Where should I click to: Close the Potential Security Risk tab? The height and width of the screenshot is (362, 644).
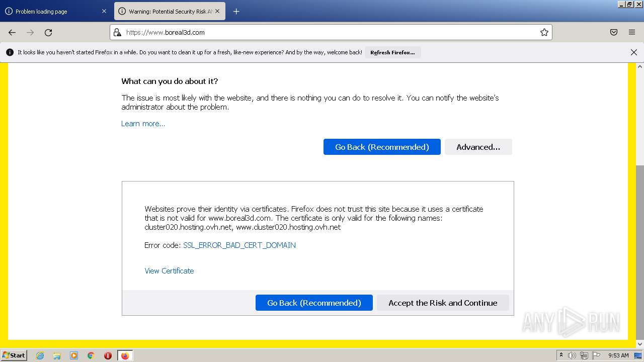tap(217, 11)
